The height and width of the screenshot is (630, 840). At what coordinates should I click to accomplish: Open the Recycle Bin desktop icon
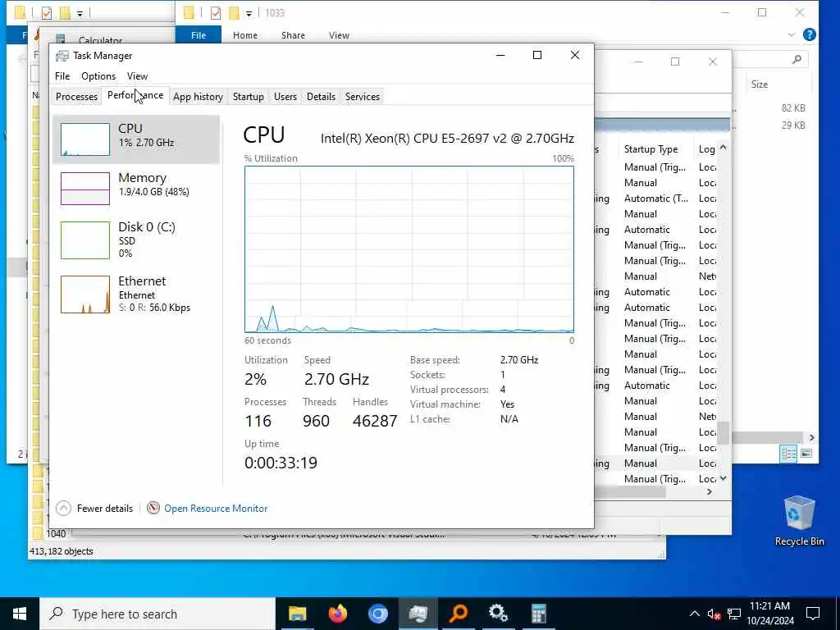pyautogui.click(x=799, y=520)
